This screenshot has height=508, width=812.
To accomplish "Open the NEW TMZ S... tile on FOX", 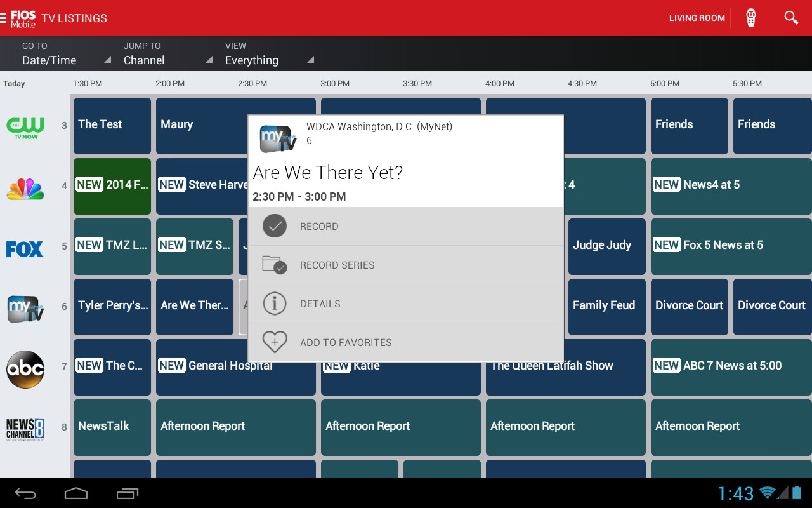I will 195,246.
